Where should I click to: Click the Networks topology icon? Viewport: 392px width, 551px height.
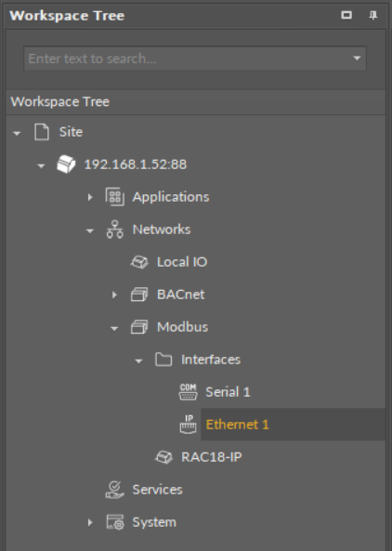pyautogui.click(x=115, y=230)
